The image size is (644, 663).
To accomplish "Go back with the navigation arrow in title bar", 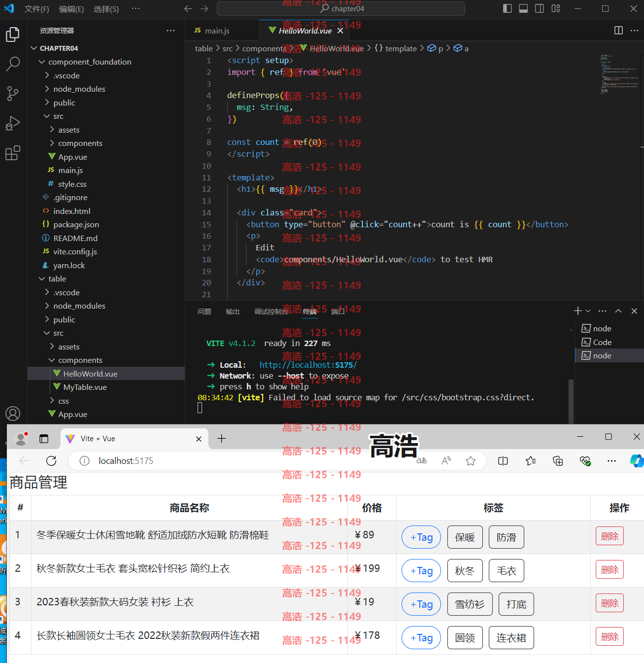I will click(x=188, y=8).
